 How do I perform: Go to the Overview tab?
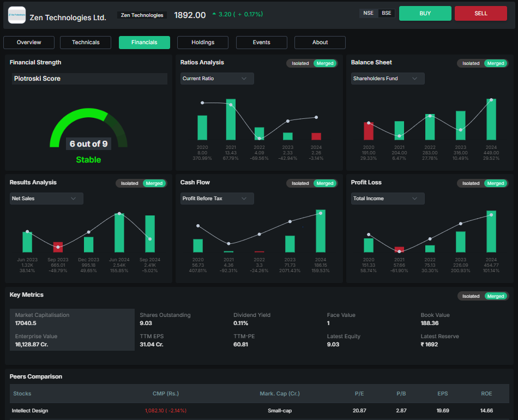click(x=29, y=43)
